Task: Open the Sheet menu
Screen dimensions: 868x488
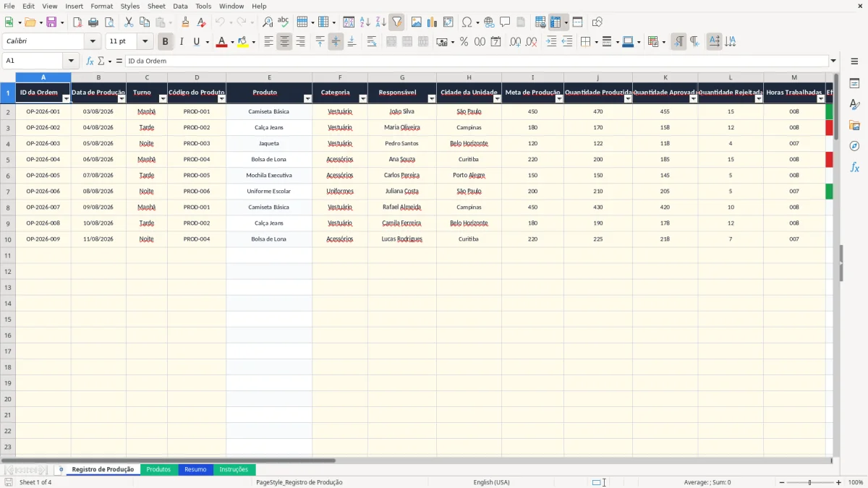Action: (157, 6)
